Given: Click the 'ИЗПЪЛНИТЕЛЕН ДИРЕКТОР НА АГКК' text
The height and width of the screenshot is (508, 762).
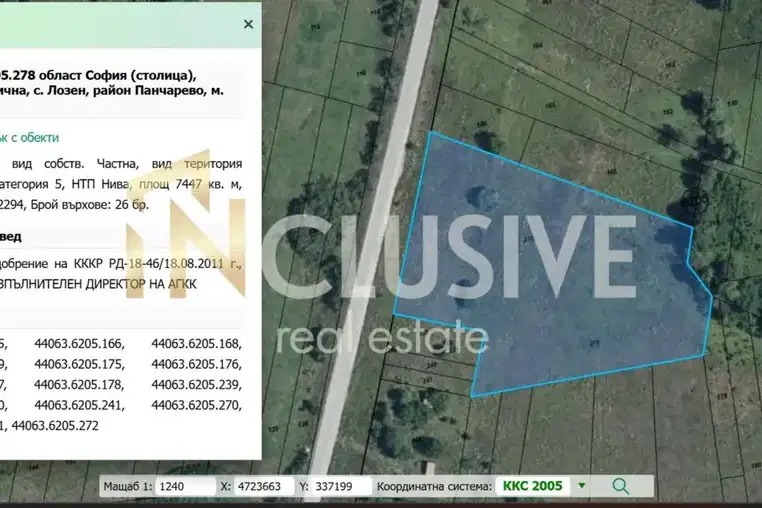Looking at the screenshot, I should tap(98, 284).
